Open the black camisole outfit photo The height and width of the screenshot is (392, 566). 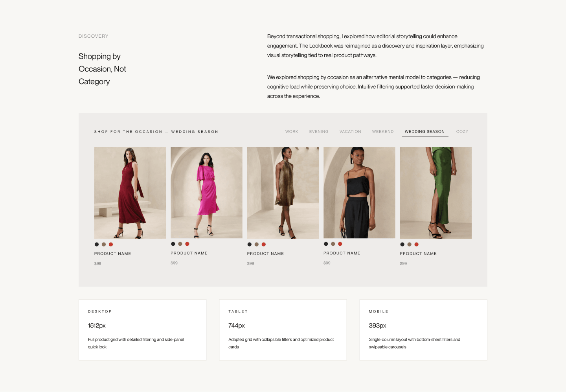coord(359,193)
